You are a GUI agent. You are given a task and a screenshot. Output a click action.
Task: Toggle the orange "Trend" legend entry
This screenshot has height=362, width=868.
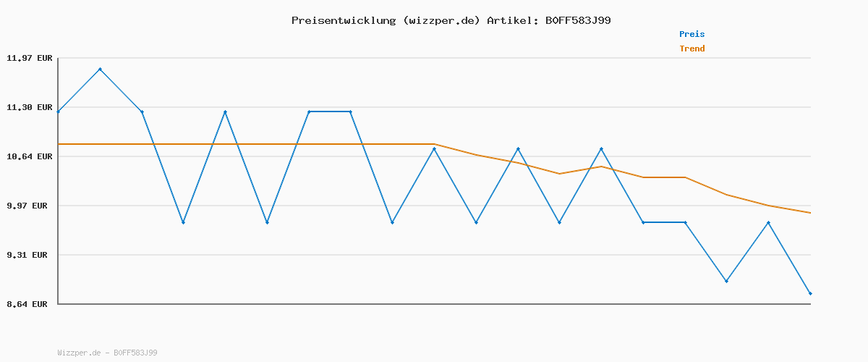[692, 49]
